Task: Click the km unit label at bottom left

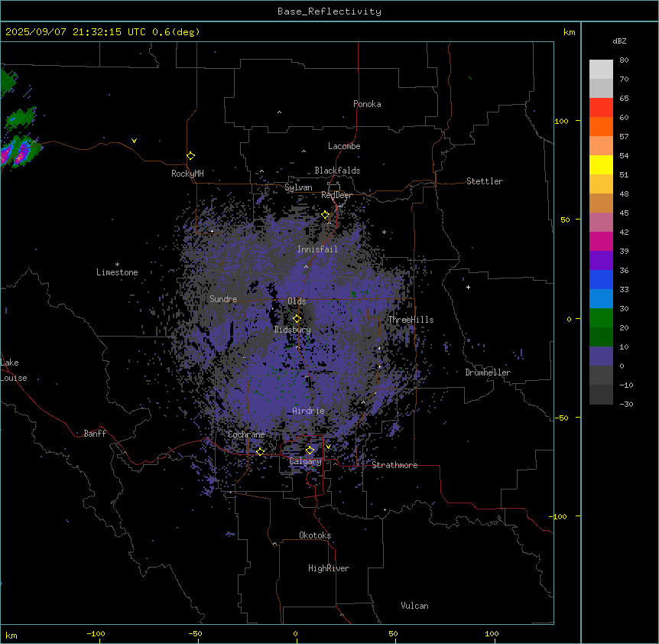Action: tap(11, 635)
